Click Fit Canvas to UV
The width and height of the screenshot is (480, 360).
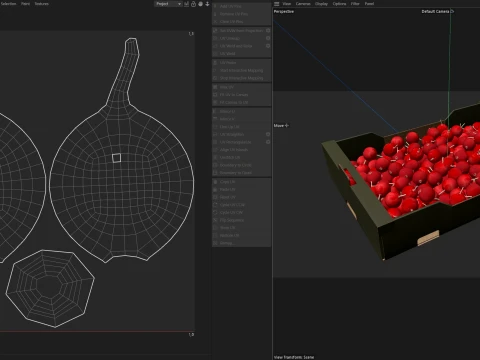tap(241, 102)
